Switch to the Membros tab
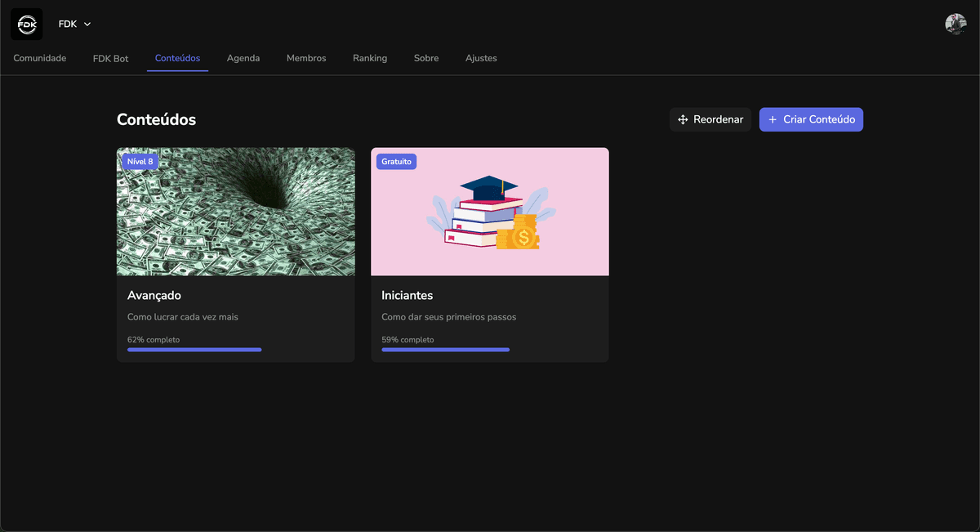 (x=306, y=58)
